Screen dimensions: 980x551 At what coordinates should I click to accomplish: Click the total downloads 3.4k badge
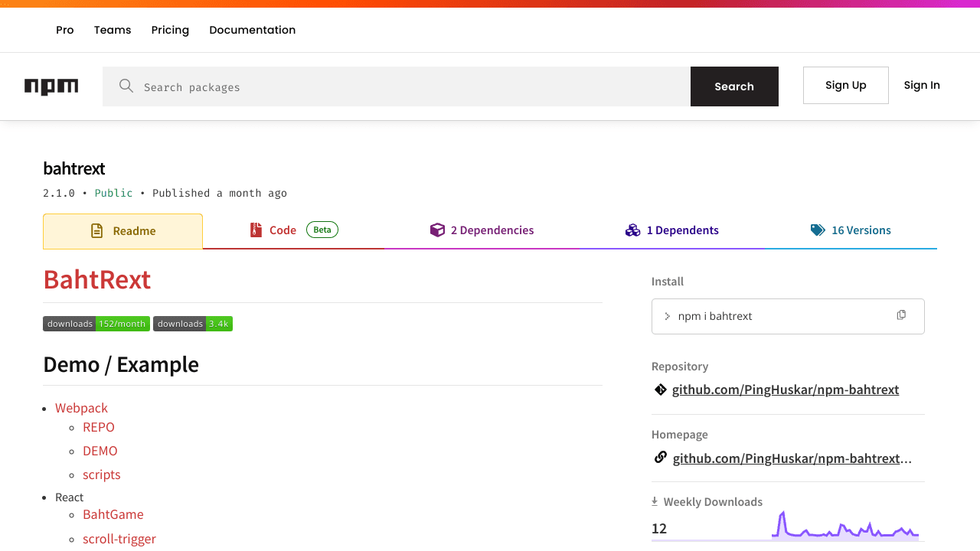[193, 324]
